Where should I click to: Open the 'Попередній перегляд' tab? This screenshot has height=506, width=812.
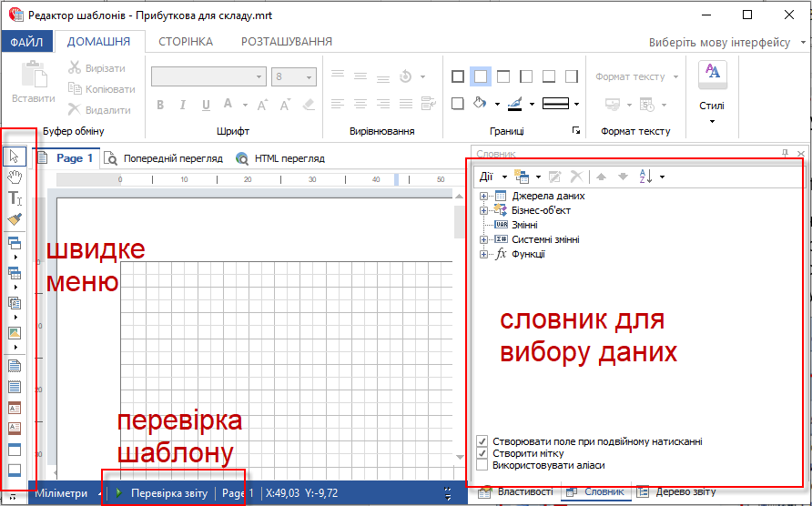(x=164, y=158)
